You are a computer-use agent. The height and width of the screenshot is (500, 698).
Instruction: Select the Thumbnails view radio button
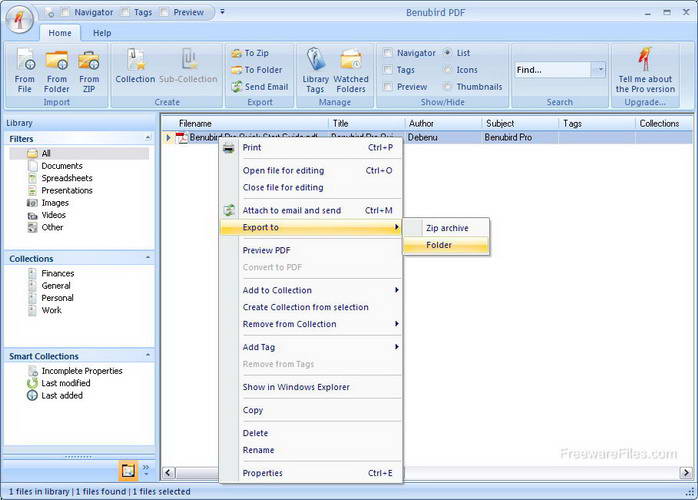447,87
